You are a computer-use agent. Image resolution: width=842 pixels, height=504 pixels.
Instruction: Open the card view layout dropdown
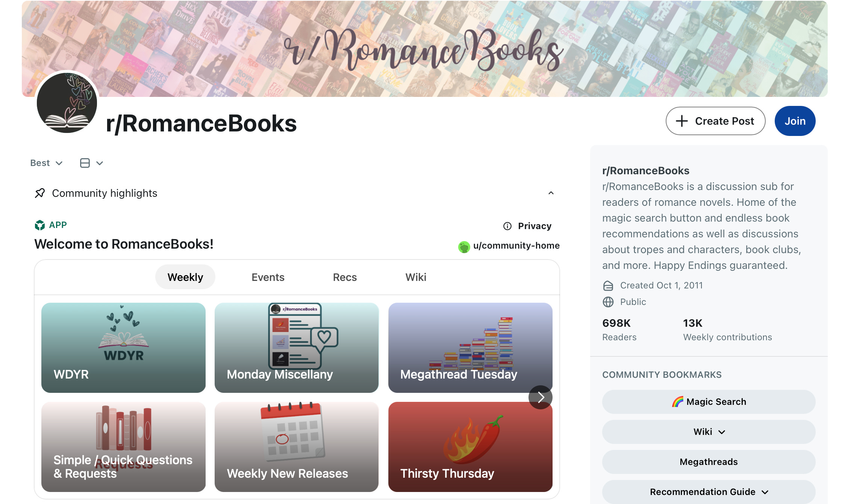(91, 163)
